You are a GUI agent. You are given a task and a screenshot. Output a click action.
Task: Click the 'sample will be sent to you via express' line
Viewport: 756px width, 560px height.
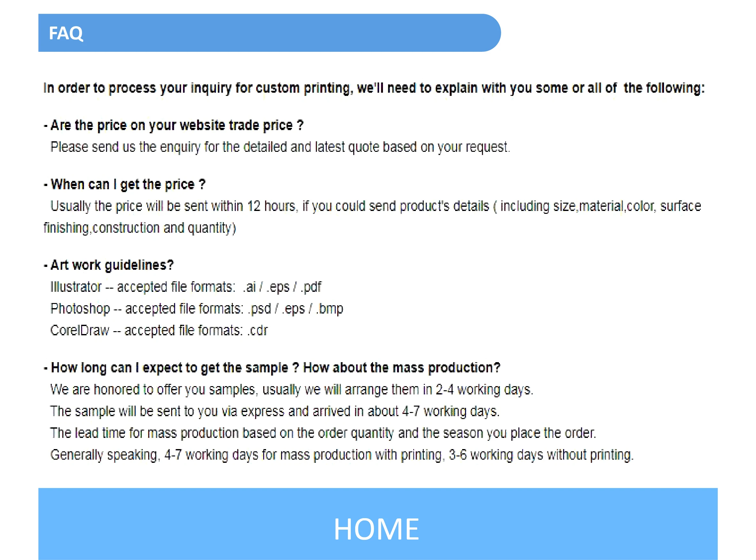(275, 411)
